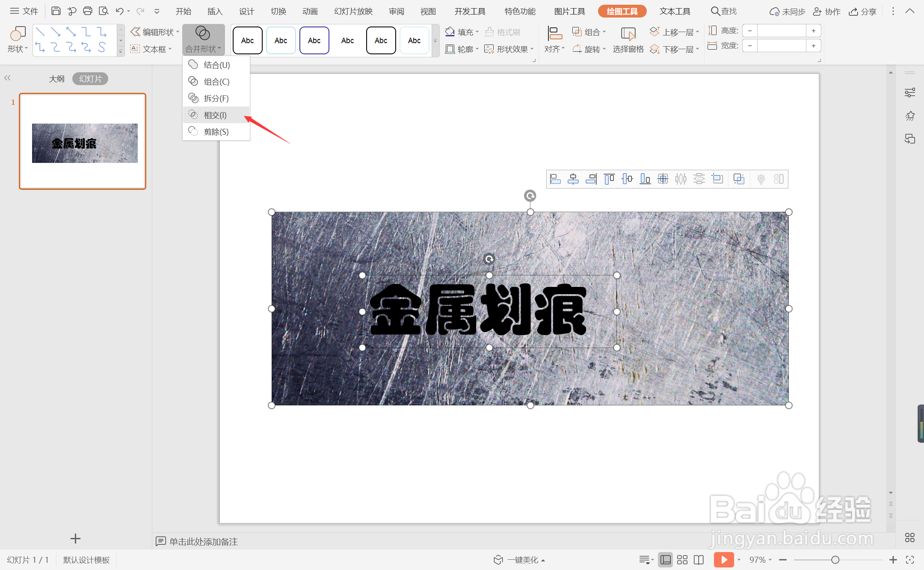Screen dimensions: 924x570
Task: Open the 旋转 rotate dropdown
Action: (x=589, y=49)
